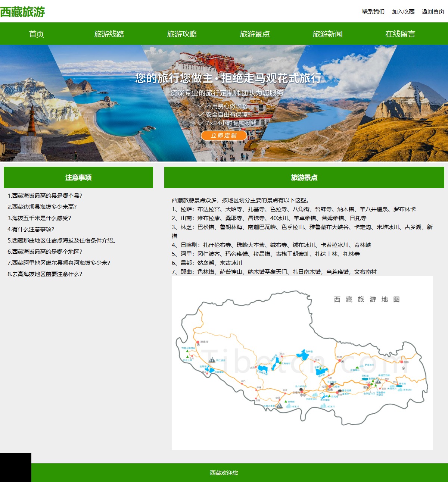Click the Tibet tourism map image
Viewport: 448px width, 482px height.
[x=302, y=363]
